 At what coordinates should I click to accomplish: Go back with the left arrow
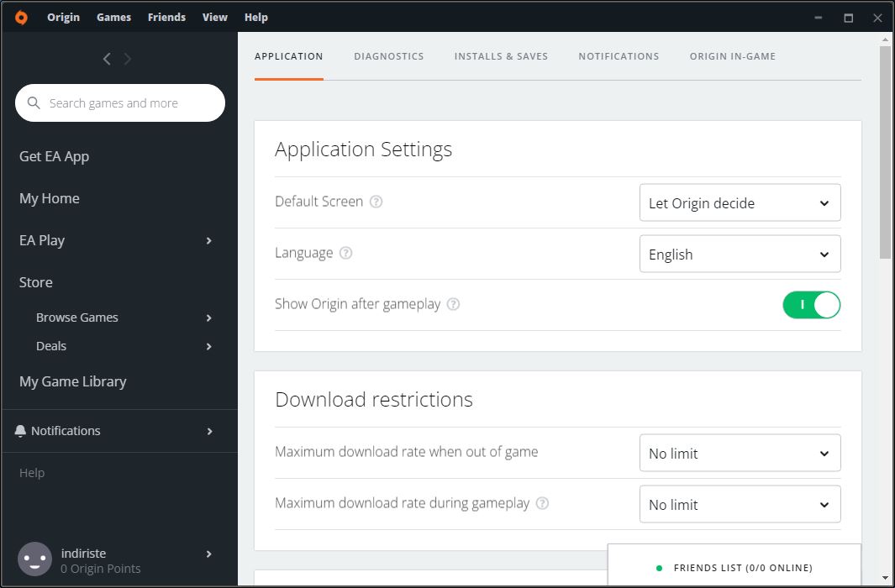107,59
